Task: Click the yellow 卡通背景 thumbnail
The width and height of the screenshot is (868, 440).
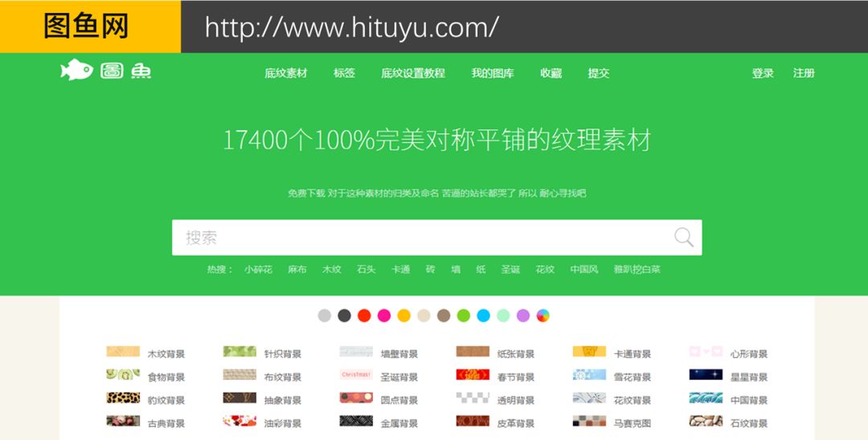Action: (589, 352)
